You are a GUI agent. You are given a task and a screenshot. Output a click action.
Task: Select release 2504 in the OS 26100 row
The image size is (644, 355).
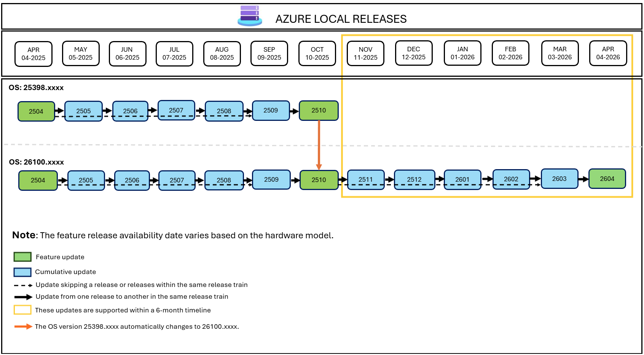pos(38,180)
